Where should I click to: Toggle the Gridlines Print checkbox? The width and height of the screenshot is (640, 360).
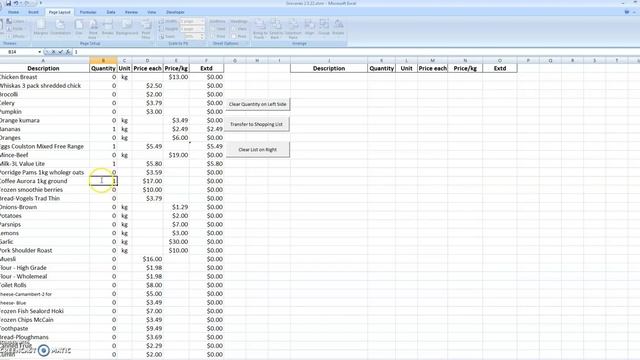(x=213, y=36)
